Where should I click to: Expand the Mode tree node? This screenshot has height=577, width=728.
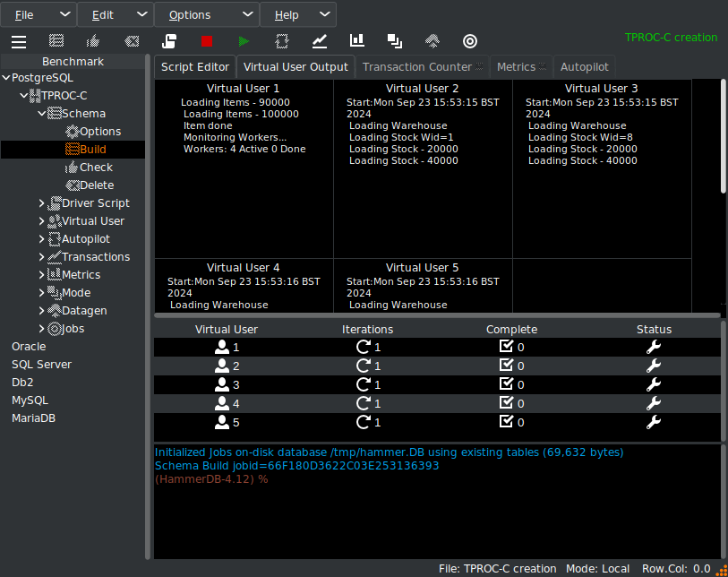click(42, 293)
